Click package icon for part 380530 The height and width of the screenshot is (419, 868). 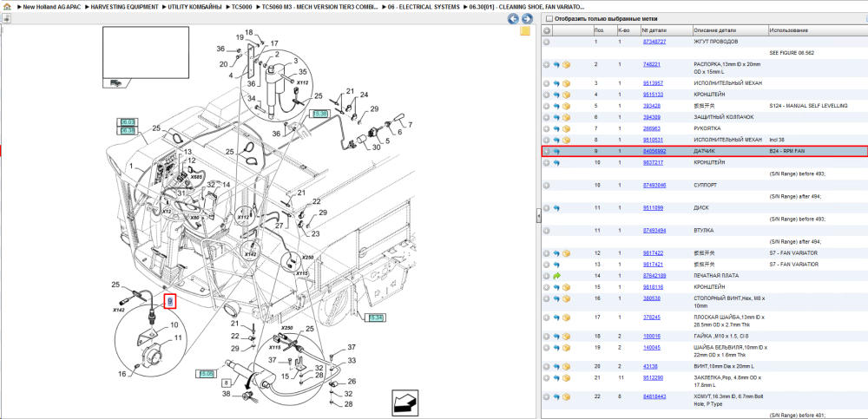(x=566, y=298)
